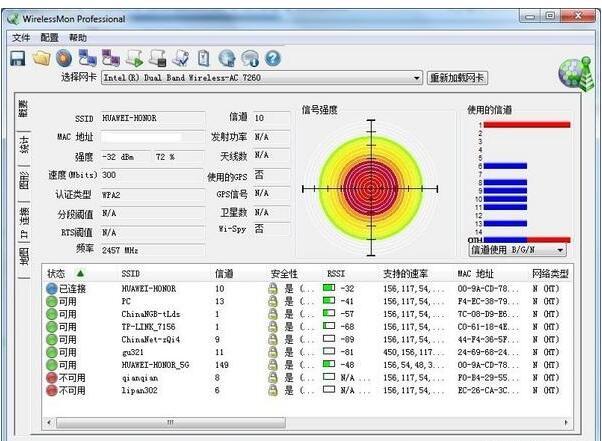Click the frequency field showing 2457 MHz
The image size is (602, 441).
tap(153, 250)
